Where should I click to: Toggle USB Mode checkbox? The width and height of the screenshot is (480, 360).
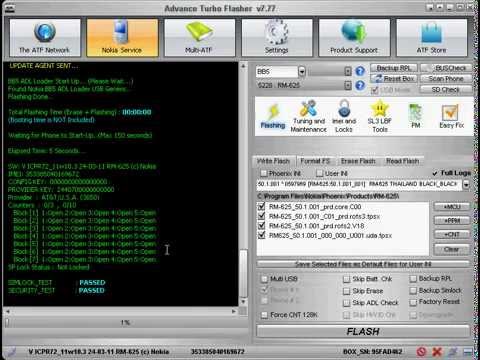(x=375, y=90)
